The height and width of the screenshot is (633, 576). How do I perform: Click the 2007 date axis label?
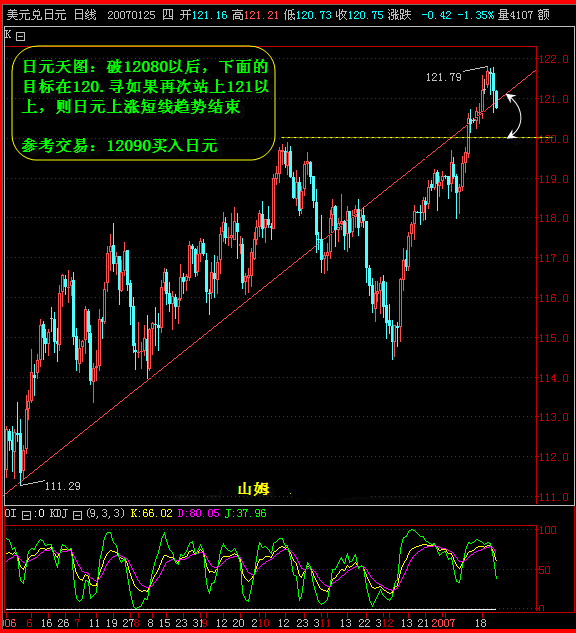click(443, 623)
